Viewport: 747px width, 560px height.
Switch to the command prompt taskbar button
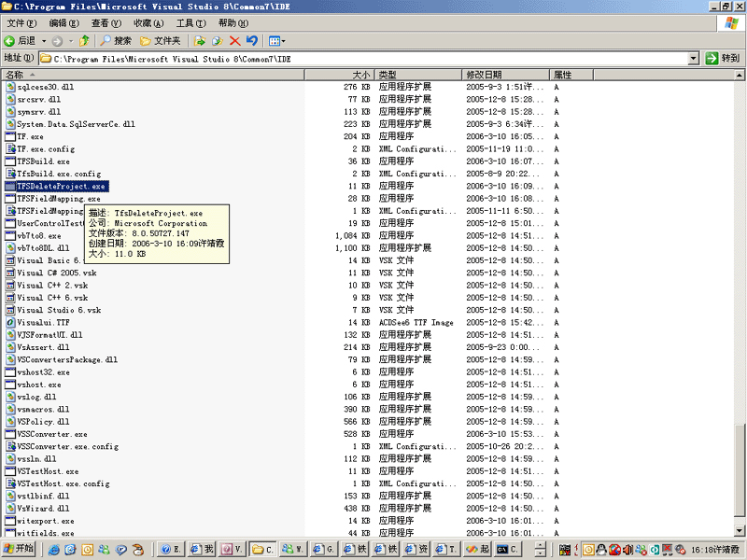[x=507, y=549]
